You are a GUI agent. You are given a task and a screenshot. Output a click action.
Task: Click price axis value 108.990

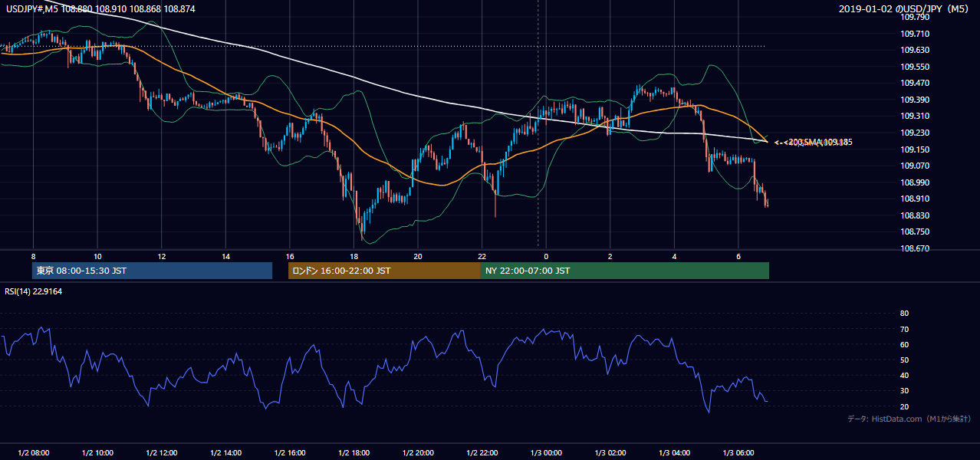coord(915,182)
